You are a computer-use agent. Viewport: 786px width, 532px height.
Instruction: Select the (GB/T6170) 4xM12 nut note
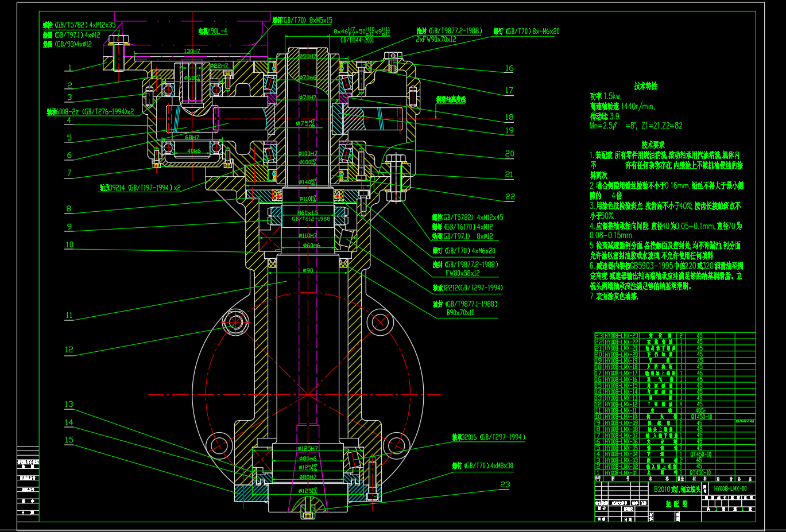463,227
